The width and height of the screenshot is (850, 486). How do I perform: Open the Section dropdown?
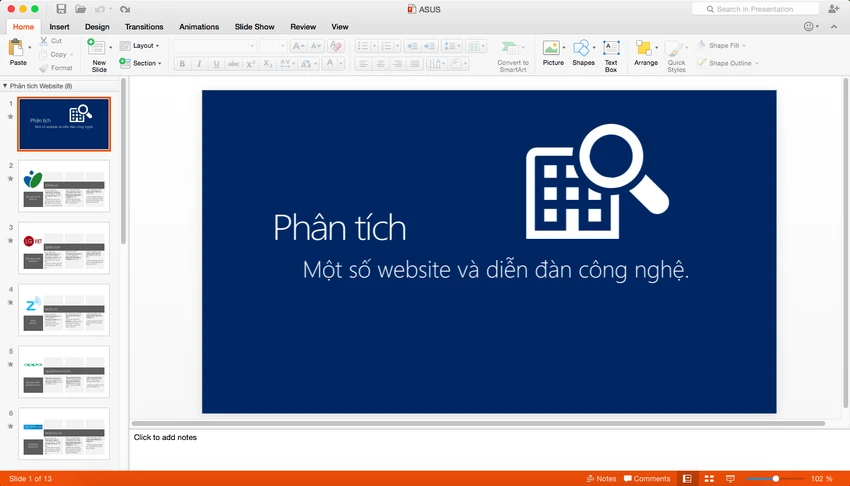140,63
